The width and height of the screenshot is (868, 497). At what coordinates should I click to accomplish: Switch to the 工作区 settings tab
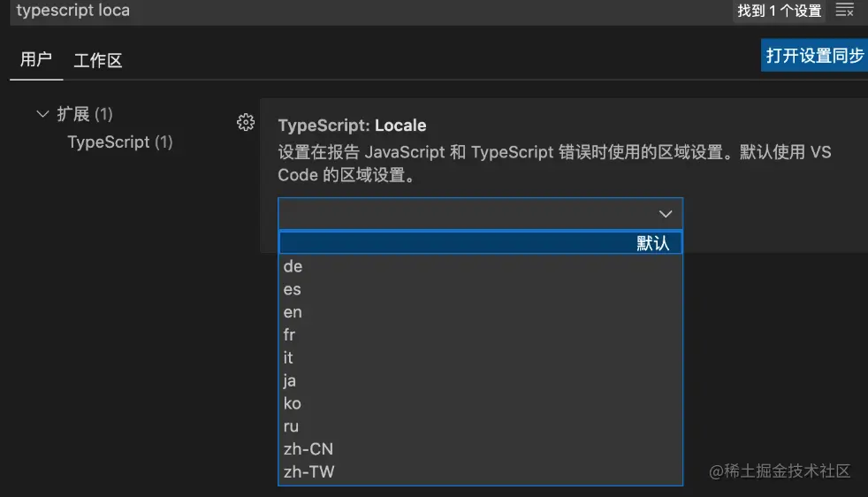98,60
